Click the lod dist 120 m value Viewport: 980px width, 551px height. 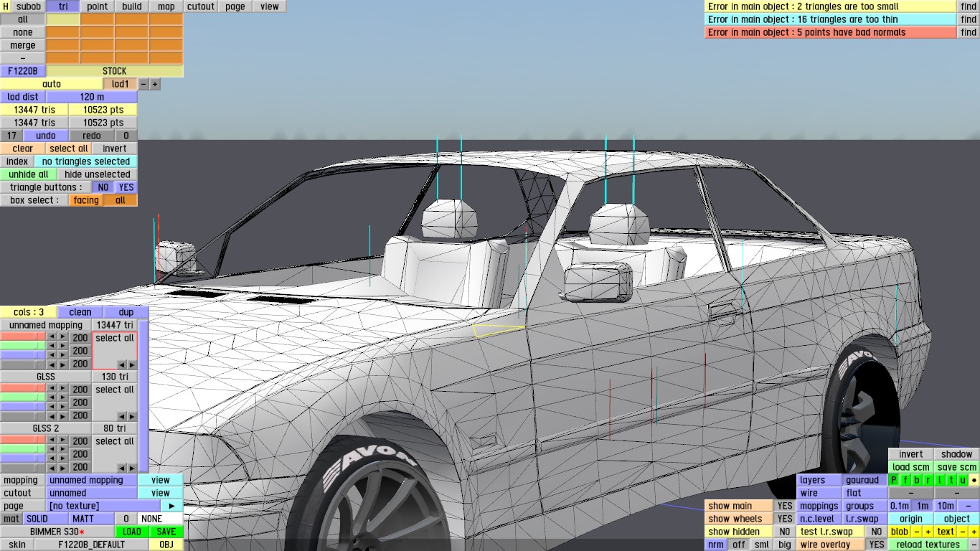[x=92, y=97]
